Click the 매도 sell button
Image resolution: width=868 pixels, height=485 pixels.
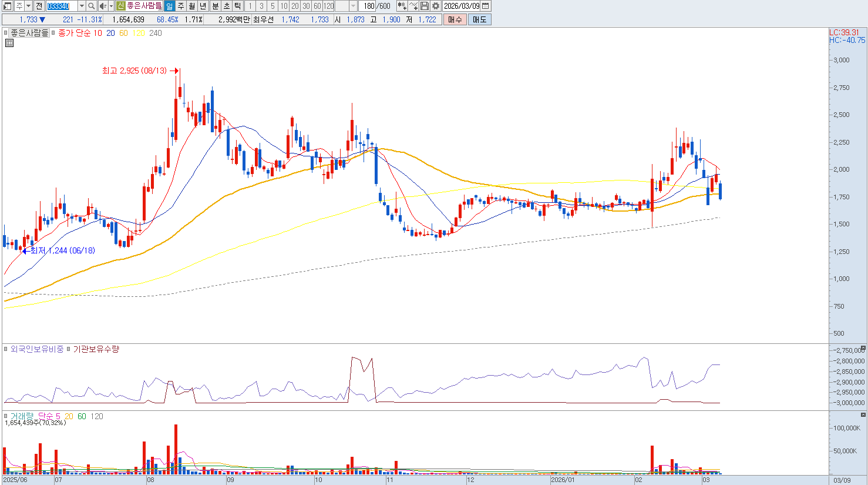(479, 19)
